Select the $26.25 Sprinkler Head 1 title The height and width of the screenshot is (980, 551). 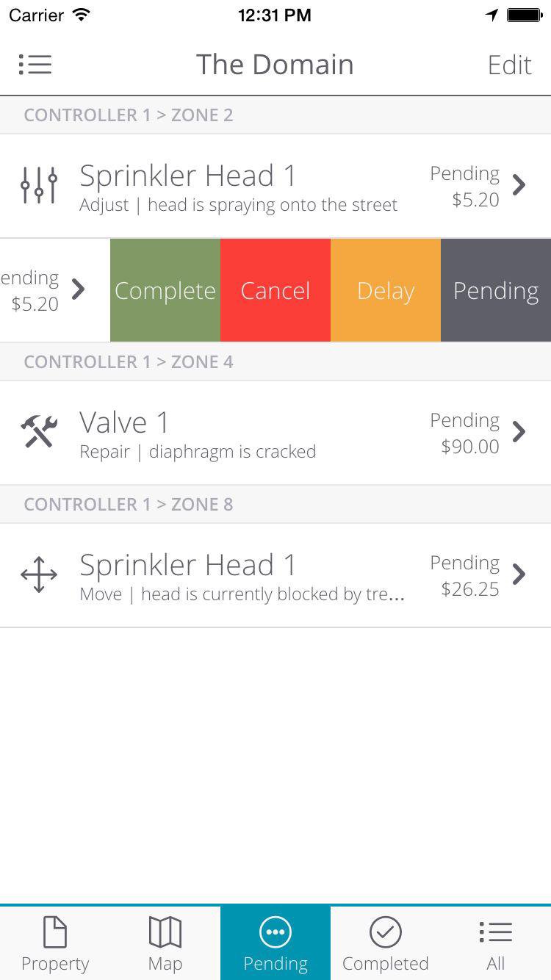188,565
